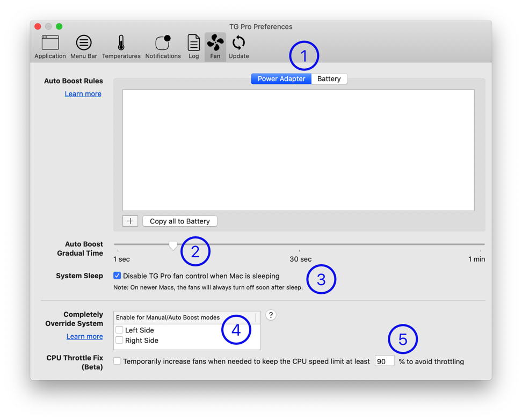Open the Update preferences pane
The image size is (522, 420).
(x=238, y=47)
